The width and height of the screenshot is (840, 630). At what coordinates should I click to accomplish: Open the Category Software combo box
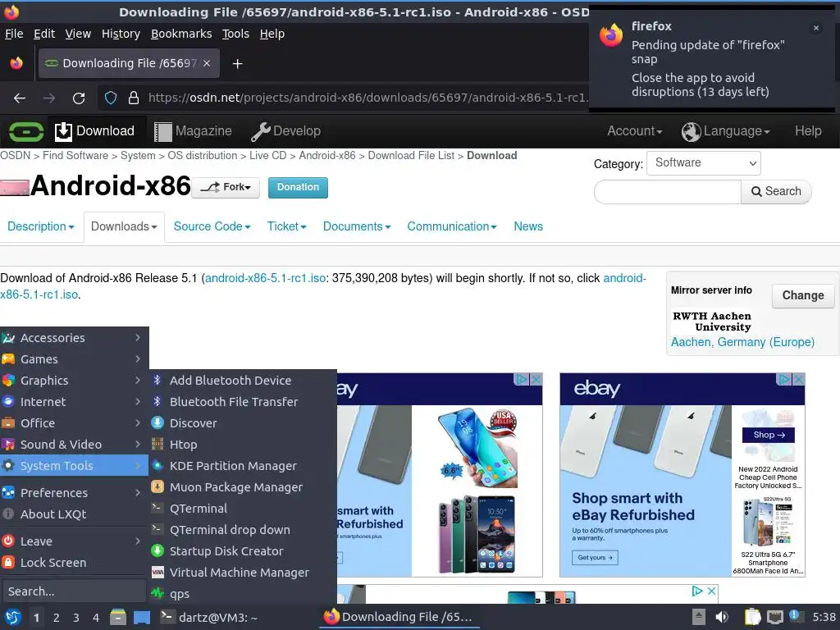coord(703,163)
